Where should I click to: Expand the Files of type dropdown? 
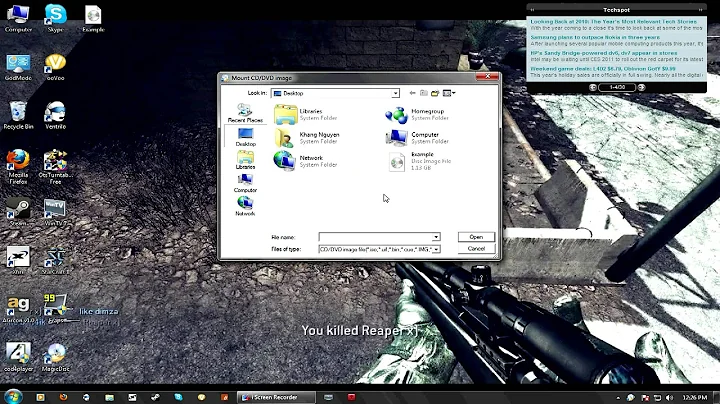(x=436, y=249)
